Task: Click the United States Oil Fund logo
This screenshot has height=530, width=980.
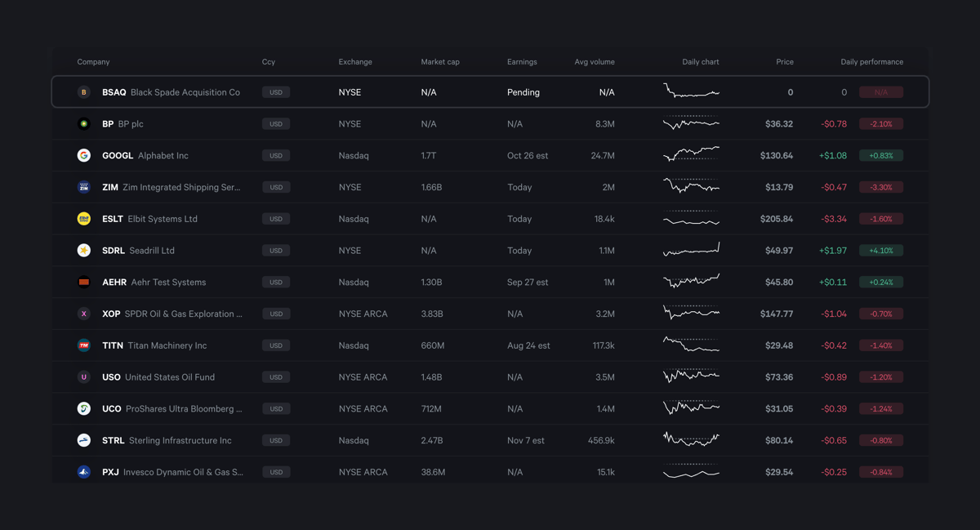Action: pyautogui.click(x=84, y=376)
